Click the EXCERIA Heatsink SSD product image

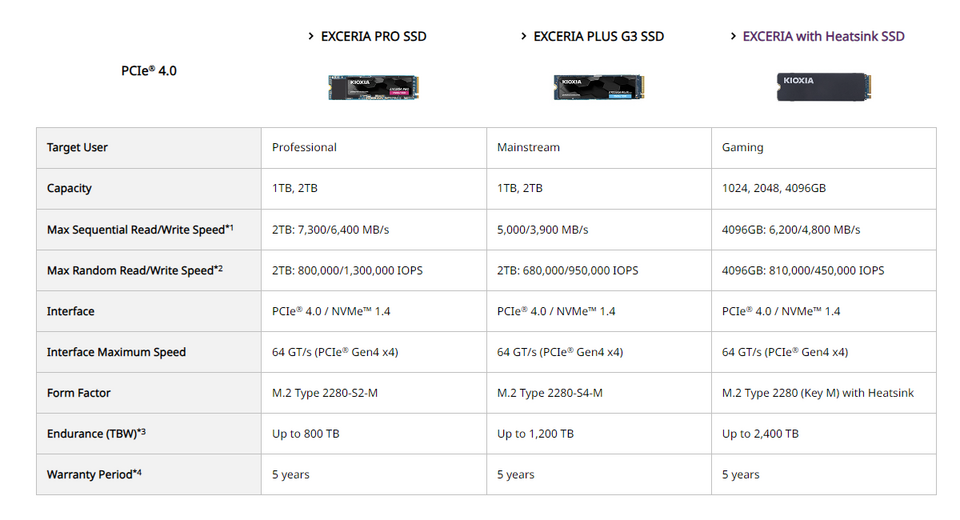tap(824, 87)
